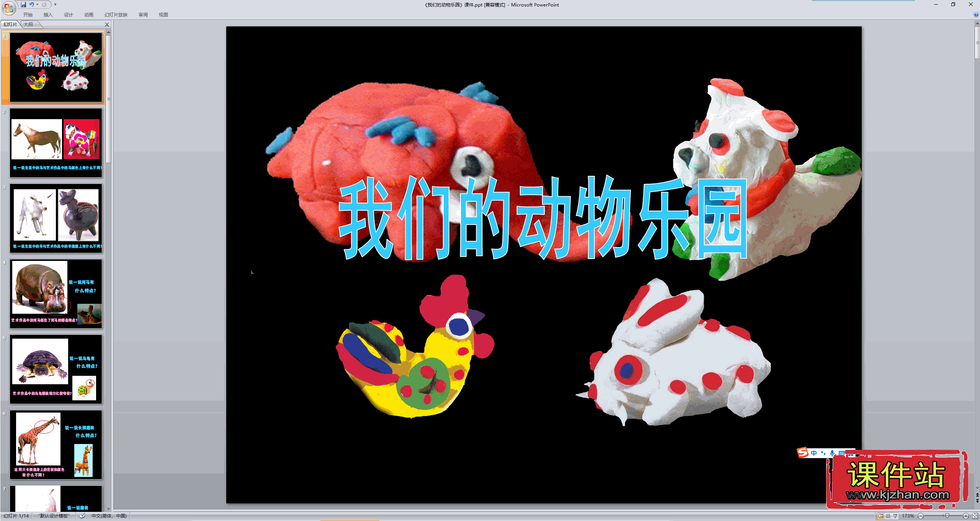Close the slides thumbnail pane
980x521 pixels.
[107, 25]
